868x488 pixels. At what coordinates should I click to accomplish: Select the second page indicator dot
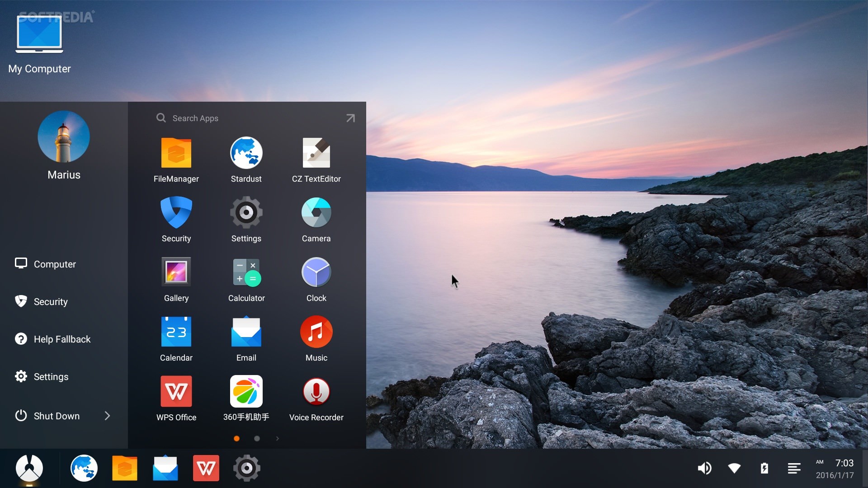point(257,438)
